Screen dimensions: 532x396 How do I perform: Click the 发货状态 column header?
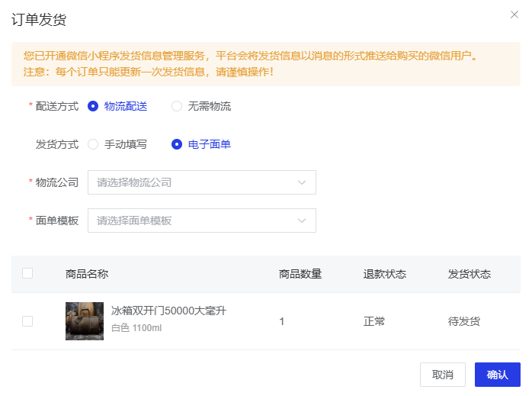pos(470,275)
